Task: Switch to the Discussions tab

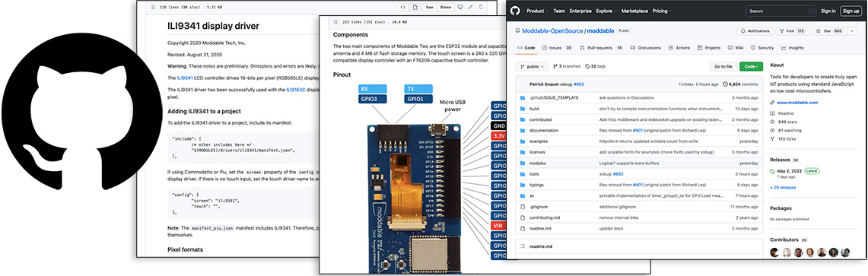Action: point(645,48)
